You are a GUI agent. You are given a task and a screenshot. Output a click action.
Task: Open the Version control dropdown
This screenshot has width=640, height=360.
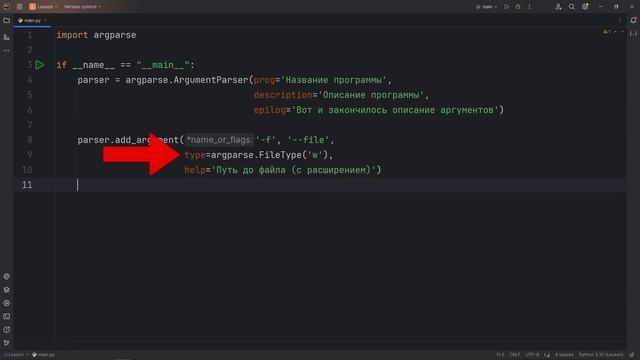(x=82, y=7)
